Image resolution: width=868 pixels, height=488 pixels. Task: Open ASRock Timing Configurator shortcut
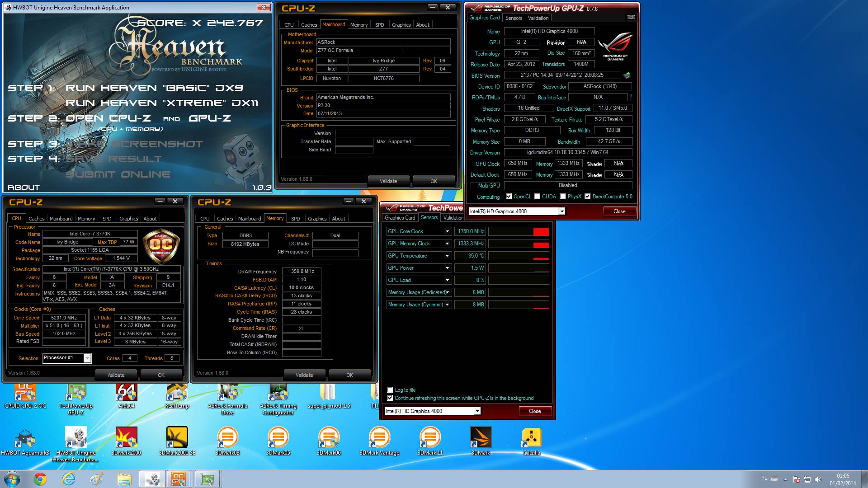pos(278,399)
